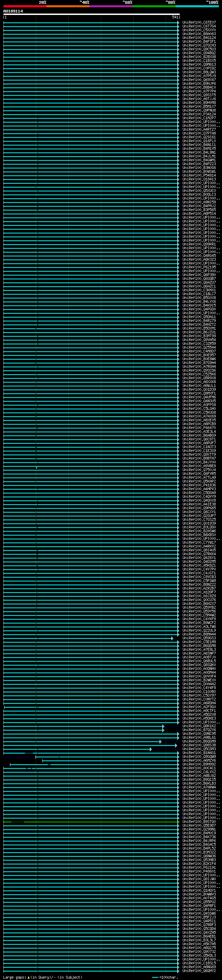222x980 pixels.
Task: Click the white query sequence bar
Action: point(92,14)
